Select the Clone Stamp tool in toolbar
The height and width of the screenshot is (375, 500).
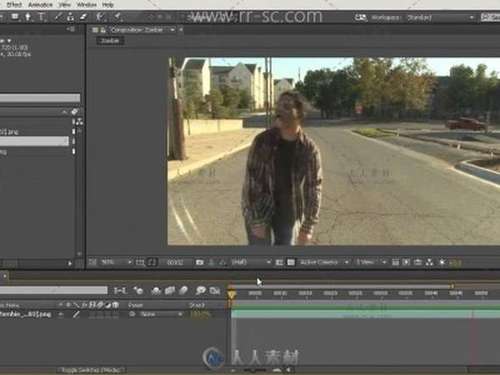coord(70,17)
